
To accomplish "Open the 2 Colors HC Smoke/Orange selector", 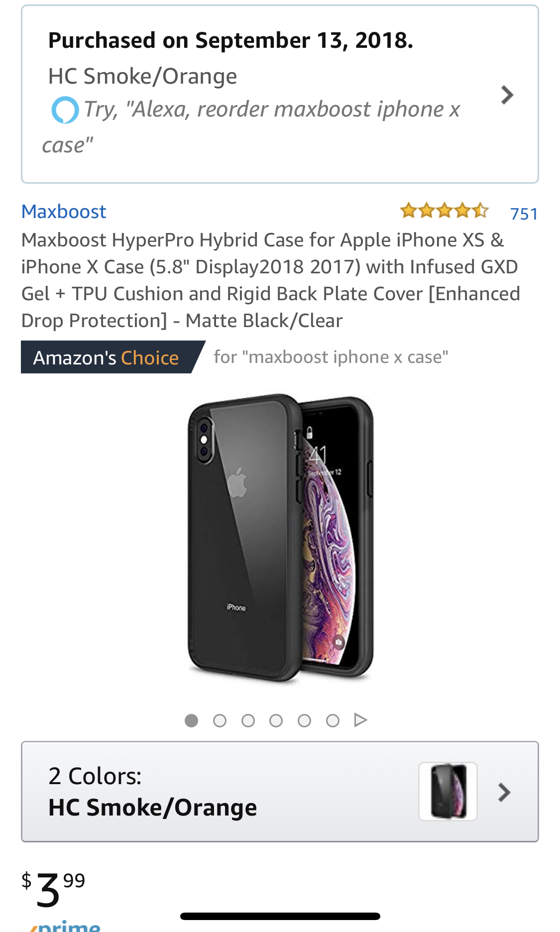I will tap(280, 792).
